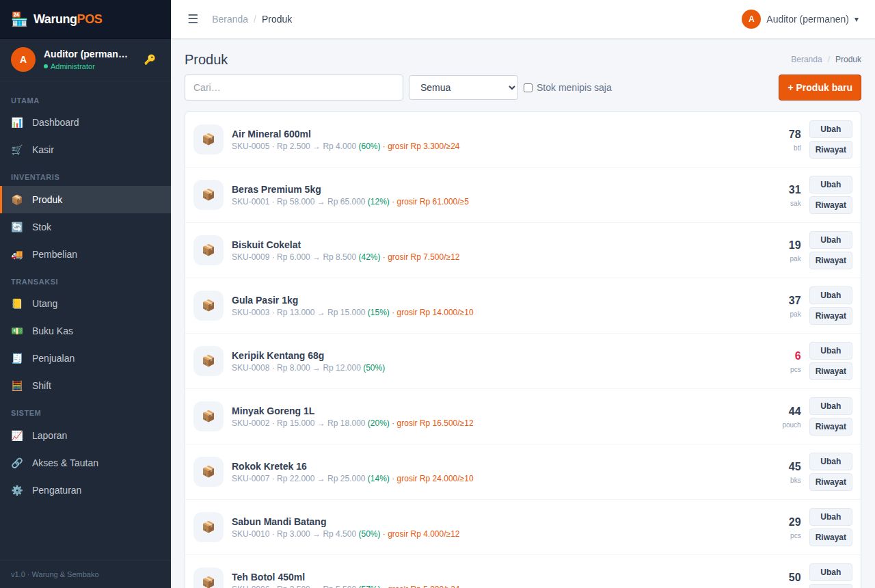Click the Laporan chart icon
The width and height of the screenshot is (875, 588).
[x=17, y=436]
